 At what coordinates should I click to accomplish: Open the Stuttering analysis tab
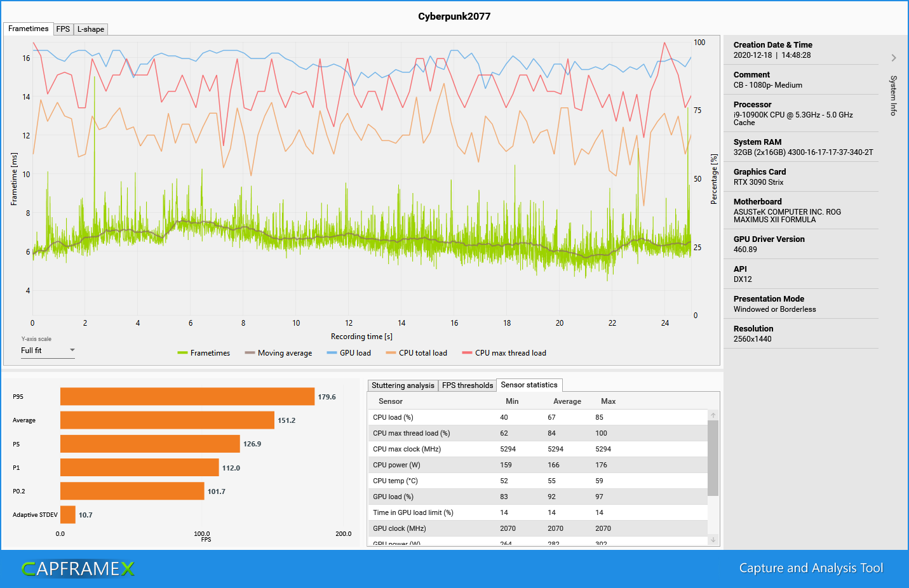[x=403, y=385]
